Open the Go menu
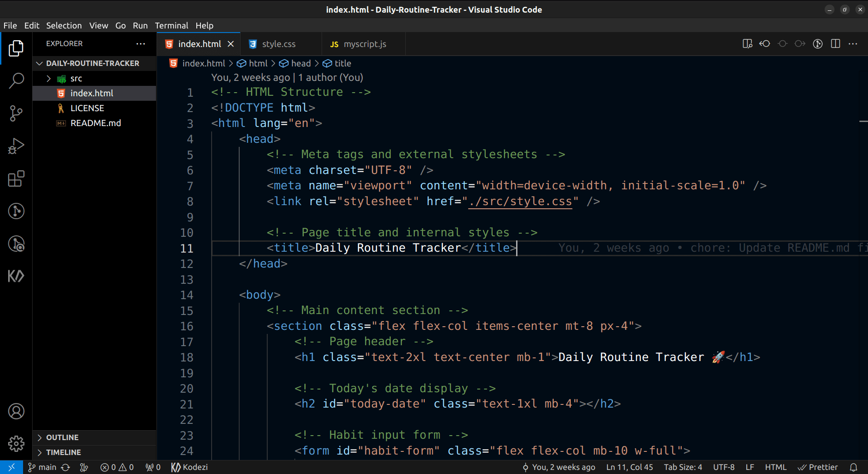 120,25
